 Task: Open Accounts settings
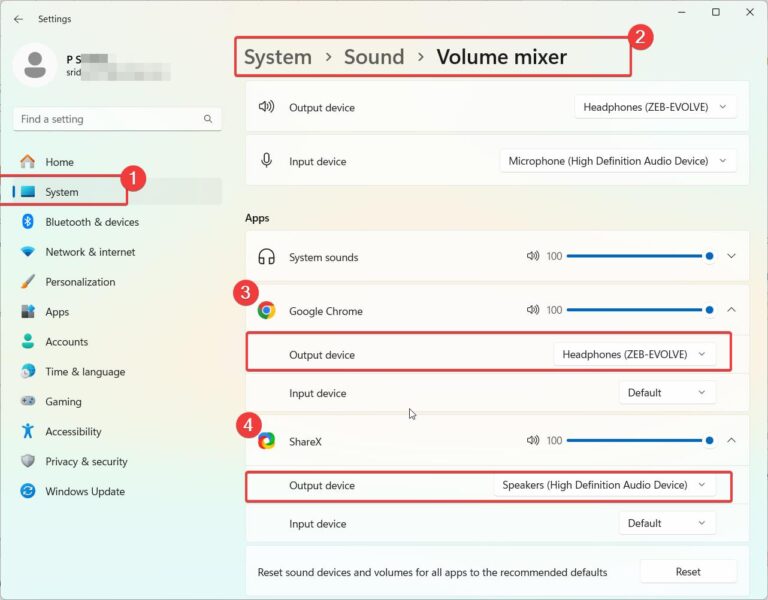pos(118,341)
